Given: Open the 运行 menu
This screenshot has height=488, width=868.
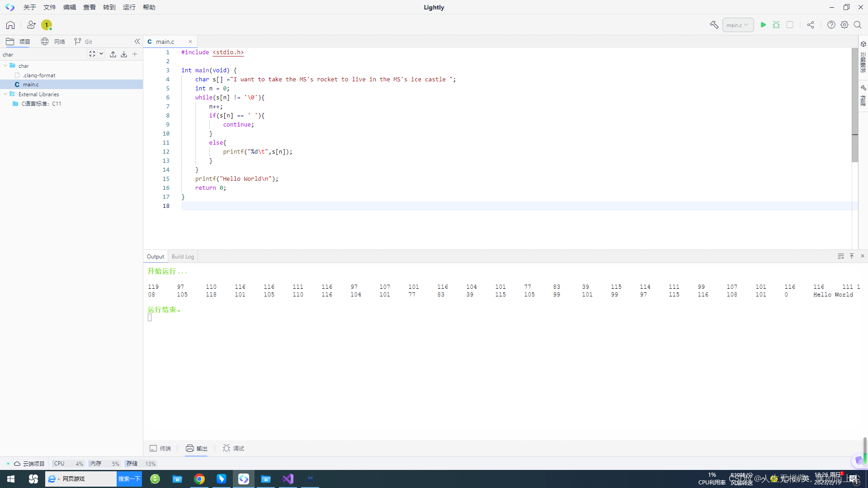Looking at the screenshot, I should click(x=129, y=7).
